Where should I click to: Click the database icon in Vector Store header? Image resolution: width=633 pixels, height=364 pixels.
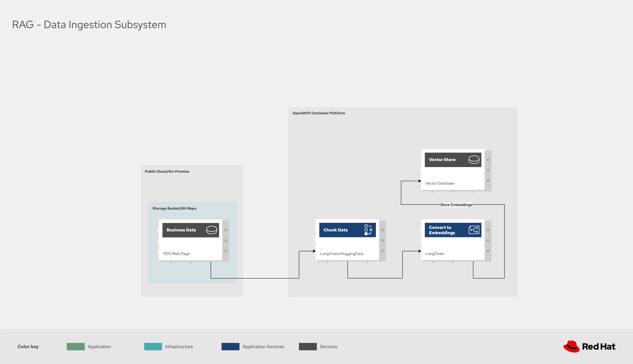point(474,160)
